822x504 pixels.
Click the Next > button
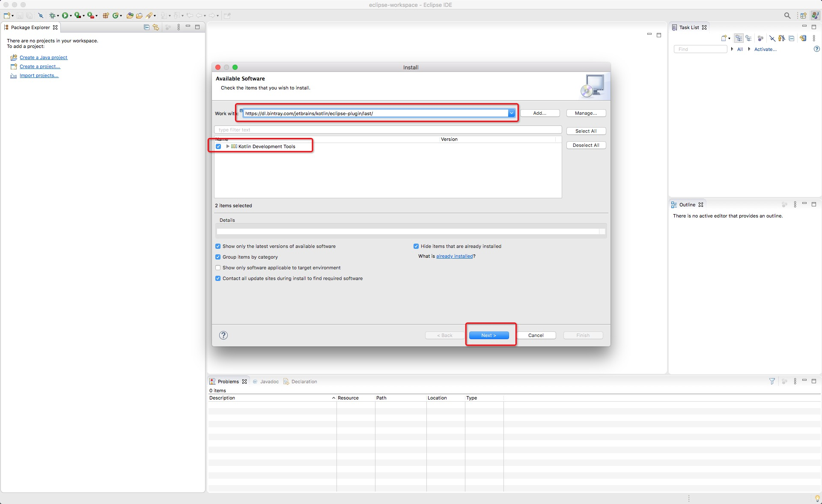click(489, 335)
